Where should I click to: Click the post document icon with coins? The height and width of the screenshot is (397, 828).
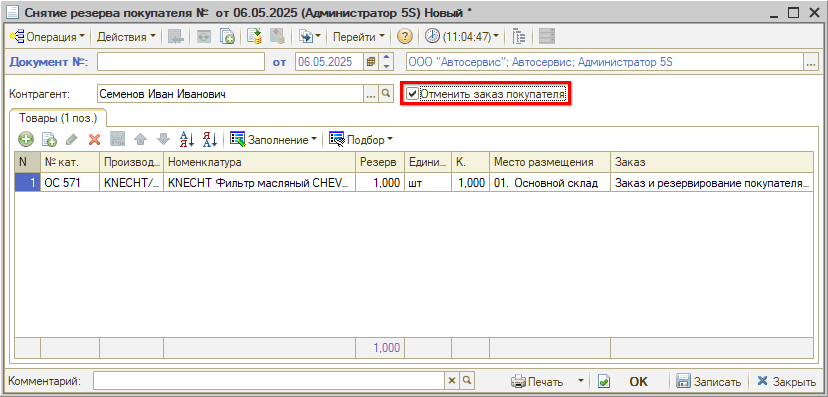(255, 37)
